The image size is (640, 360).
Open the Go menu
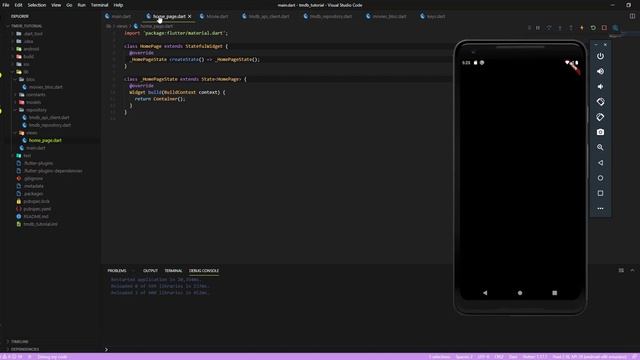tap(69, 5)
